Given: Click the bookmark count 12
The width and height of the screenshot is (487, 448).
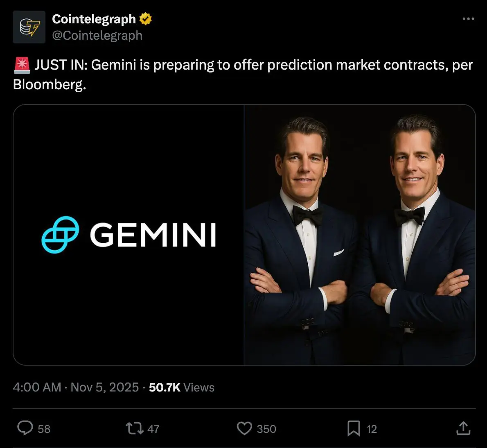Looking at the screenshot, I should (371, 429).
